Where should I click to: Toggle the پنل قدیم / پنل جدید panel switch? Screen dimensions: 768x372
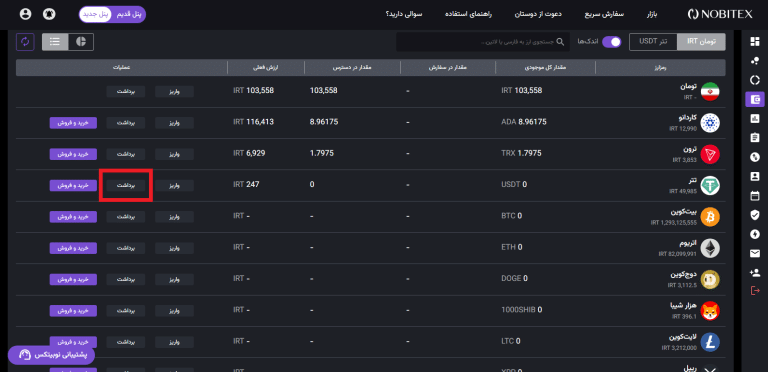tap(112, 14)
